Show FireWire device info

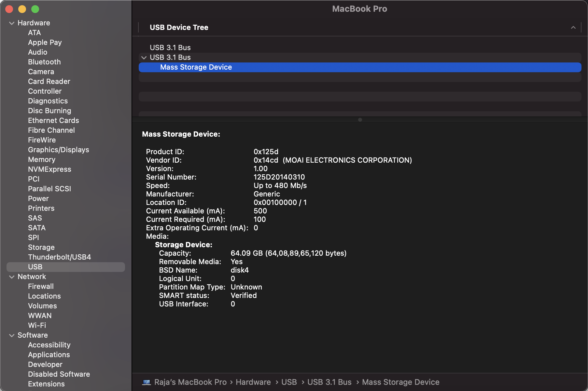[x=42, y=140]
